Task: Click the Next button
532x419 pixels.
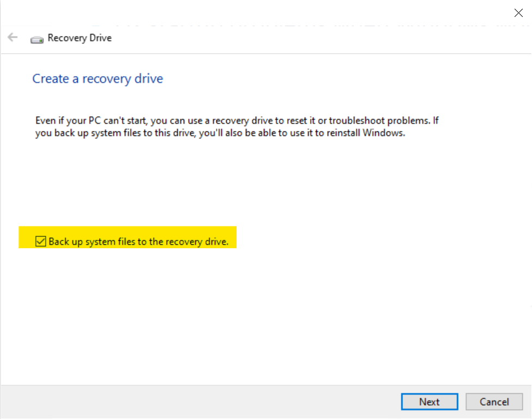Action: coord(429,402)
